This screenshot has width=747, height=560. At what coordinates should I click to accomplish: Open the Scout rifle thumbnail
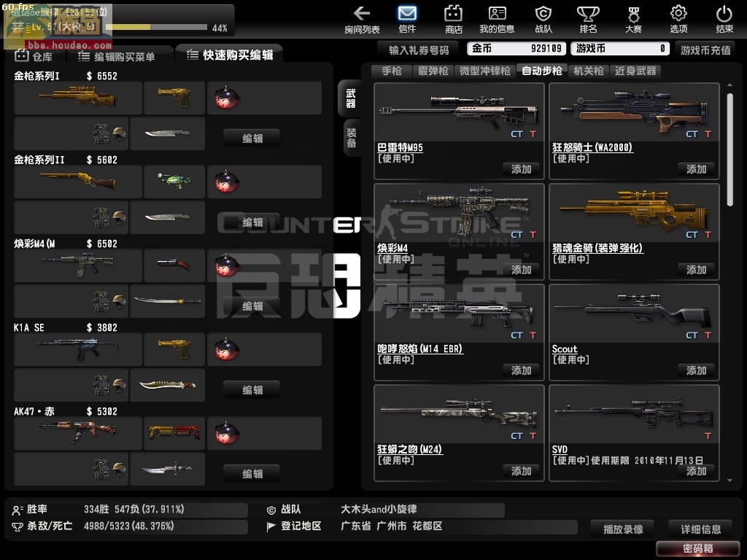coord(634,314)
